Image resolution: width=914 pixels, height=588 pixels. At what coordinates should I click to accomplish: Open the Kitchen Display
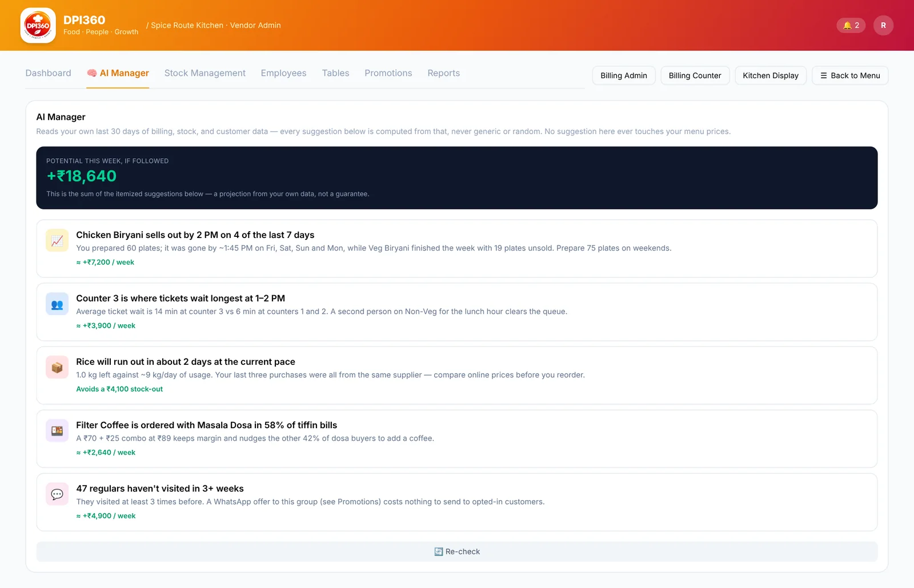click(771, 75)
